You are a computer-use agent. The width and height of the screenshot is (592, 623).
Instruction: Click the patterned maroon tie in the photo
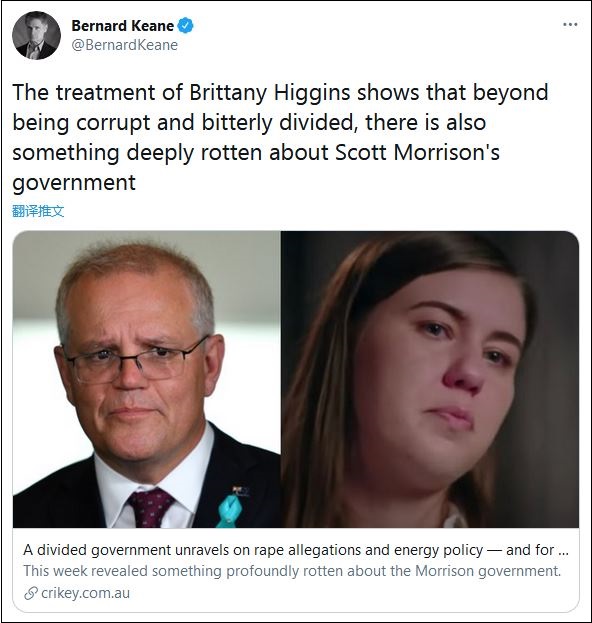[x=149, y=508]
